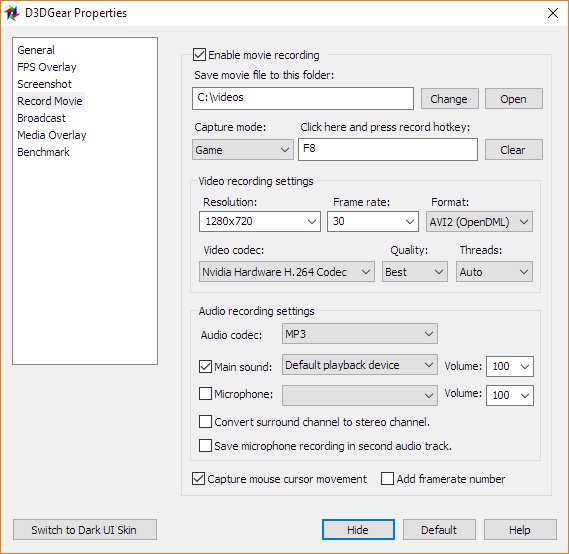Clear the record hotkey

pyautogui.click(x=514, y=149)
